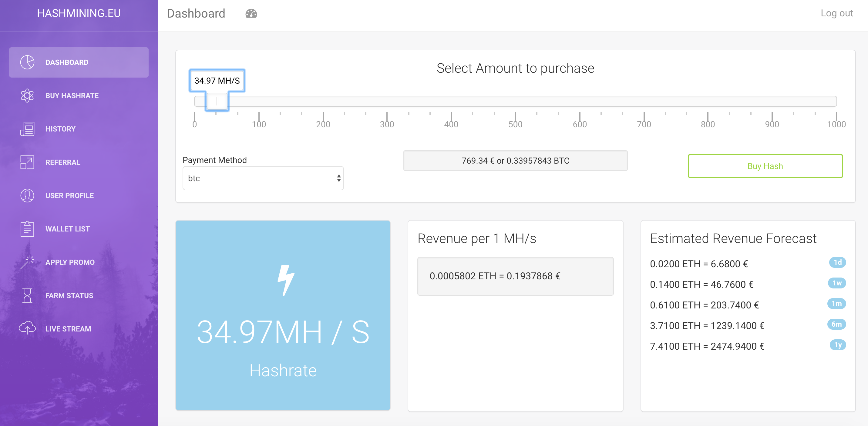Click the Dashboard pie chart icon in sidebar
This screenshot has height=426, width=868.
click(x=27, y=62)
